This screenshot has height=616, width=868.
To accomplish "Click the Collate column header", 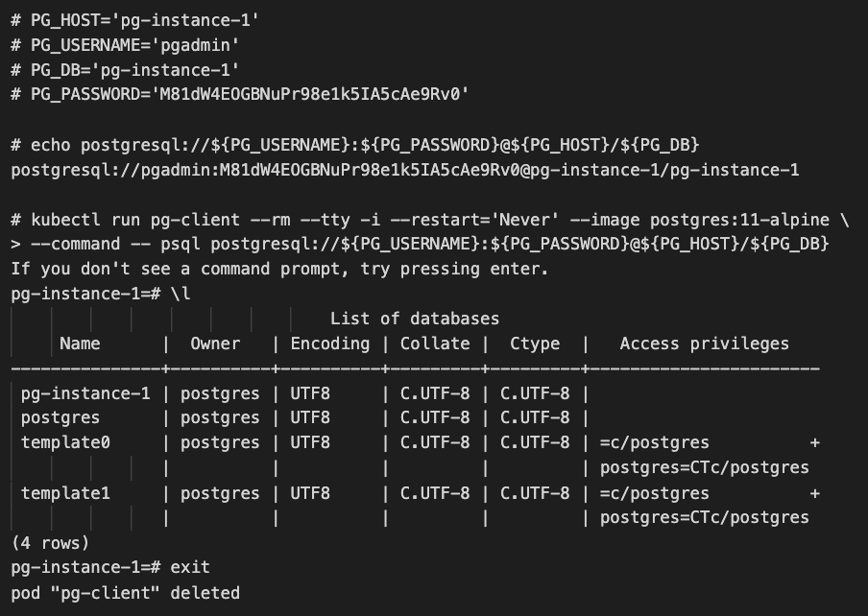I will 435,344.
